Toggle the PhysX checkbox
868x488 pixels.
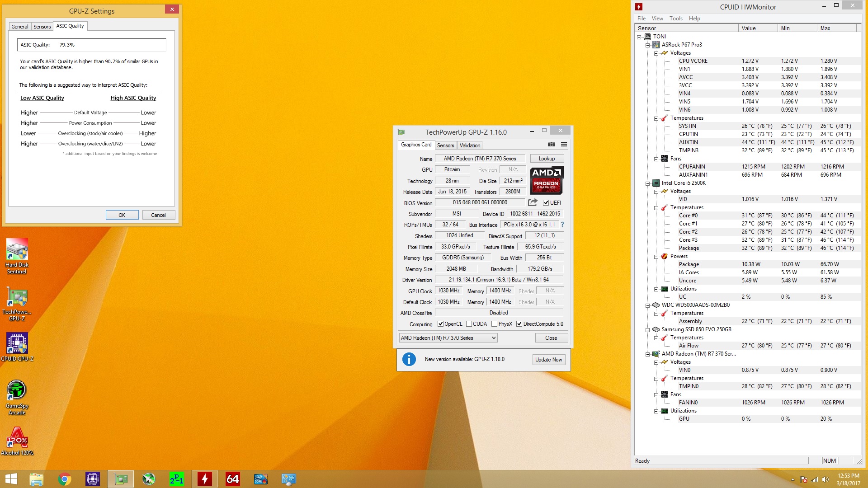tap(494, 324)
